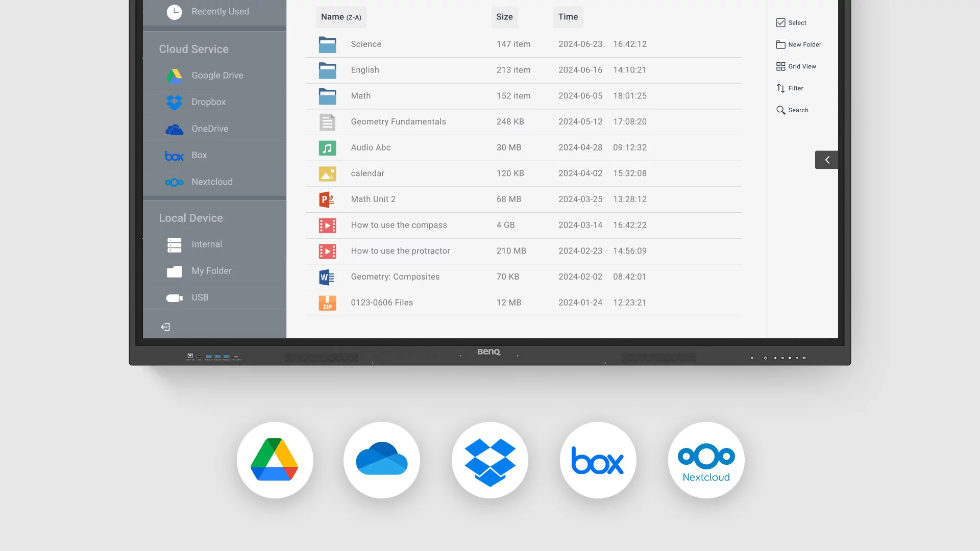This screenshot has width=980, height=551.
Task: Click the large Dropbox logo circle
Action: 490,460
